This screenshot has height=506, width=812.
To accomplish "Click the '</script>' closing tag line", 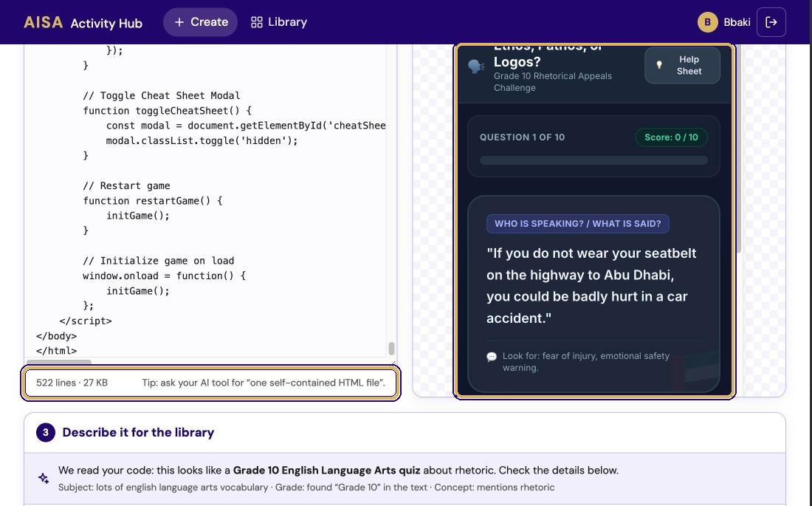I will 86,321.
